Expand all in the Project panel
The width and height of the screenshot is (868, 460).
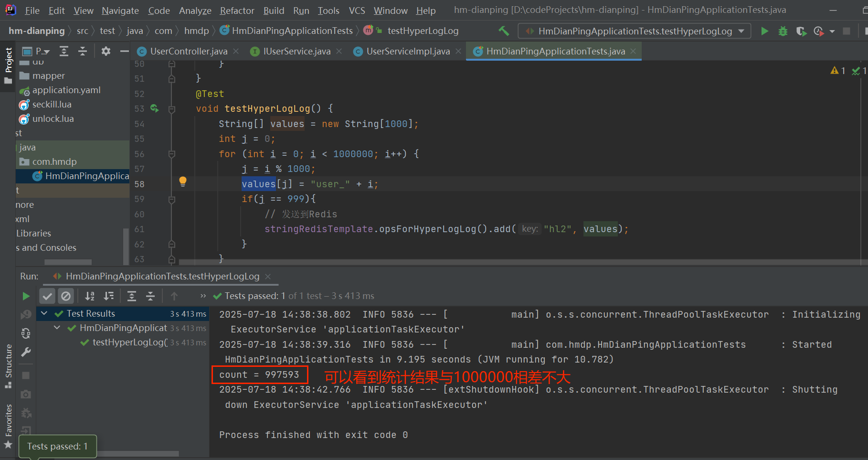[64, 51]
